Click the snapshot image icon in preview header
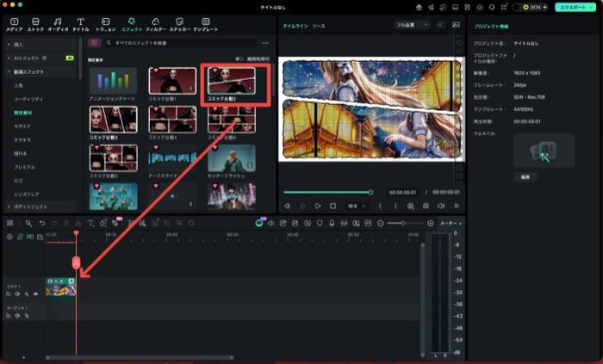 (456, 25)
